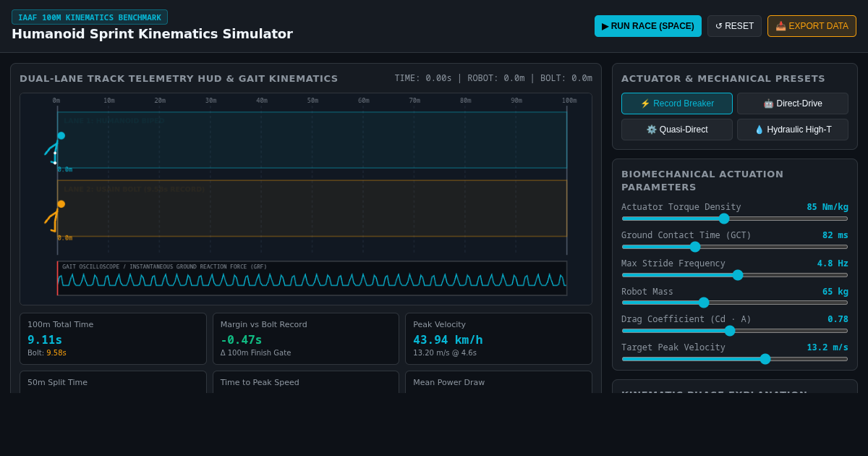Choose the Direct-Drive actuator preset
Viewport: 868px width, 456px height.
pos(793,104)
